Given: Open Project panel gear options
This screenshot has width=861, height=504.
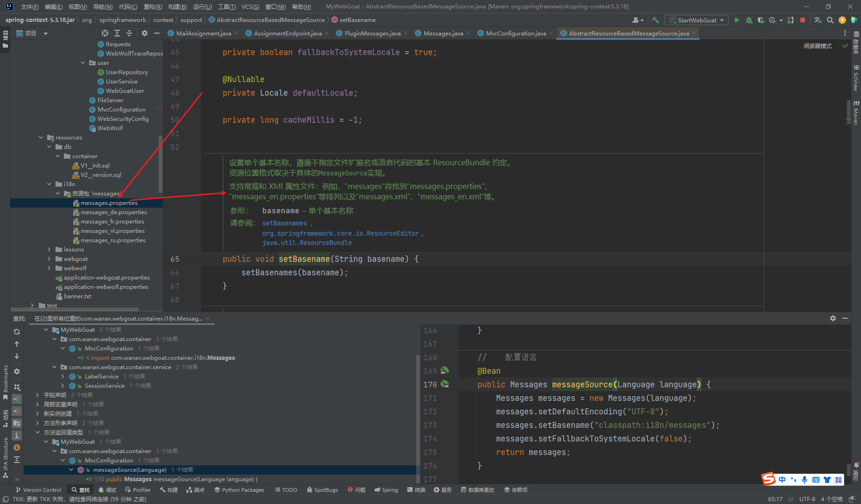Looking at the screenshot, I should (x=145, y=33).
